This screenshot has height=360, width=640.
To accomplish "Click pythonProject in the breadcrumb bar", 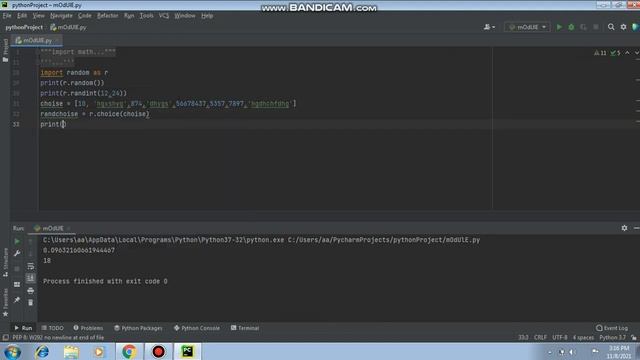I will (24, 27).
